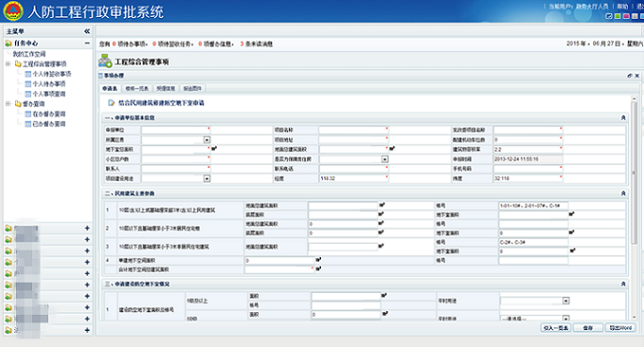Click the application logo emblem
Screen dimensions: 644x347
(13, 11)
